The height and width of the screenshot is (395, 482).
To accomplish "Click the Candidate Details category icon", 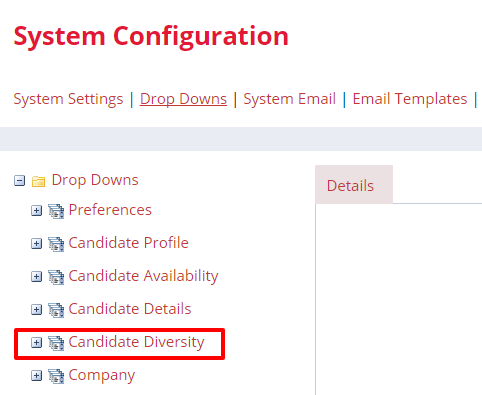I will pos(56,310).
